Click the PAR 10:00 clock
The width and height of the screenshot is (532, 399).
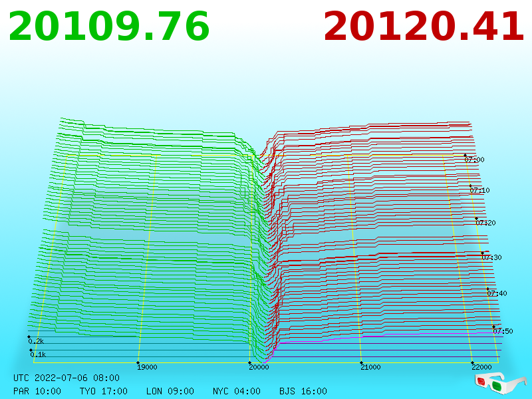(37, 391)
